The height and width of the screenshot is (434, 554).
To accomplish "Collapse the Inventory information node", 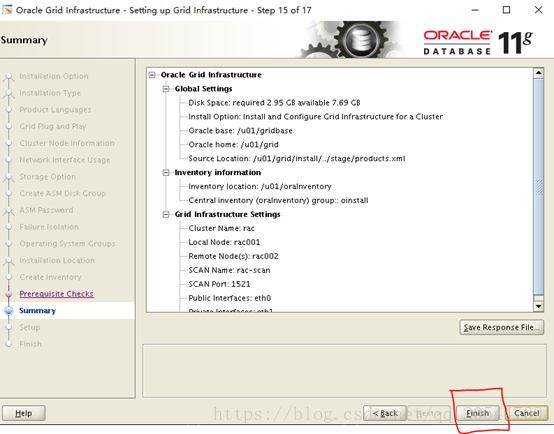I will click(166, 172).
